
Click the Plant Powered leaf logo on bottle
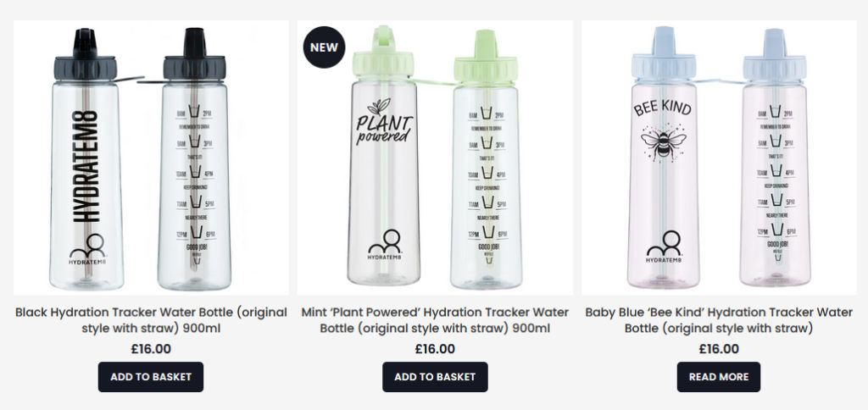[384, 122]
